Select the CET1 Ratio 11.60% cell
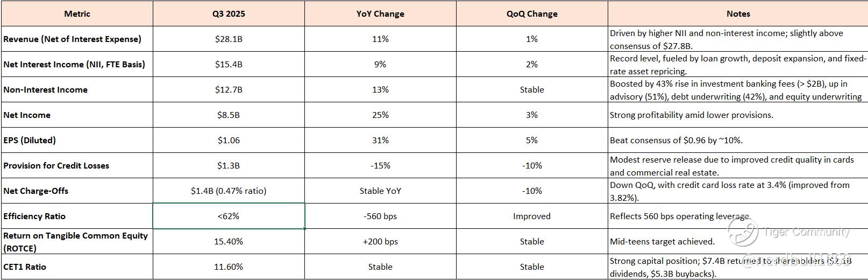 click(229, 267)
